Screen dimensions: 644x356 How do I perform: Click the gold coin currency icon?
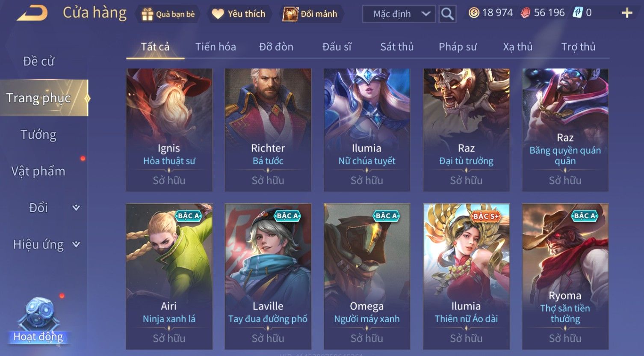tap(474, 13)
